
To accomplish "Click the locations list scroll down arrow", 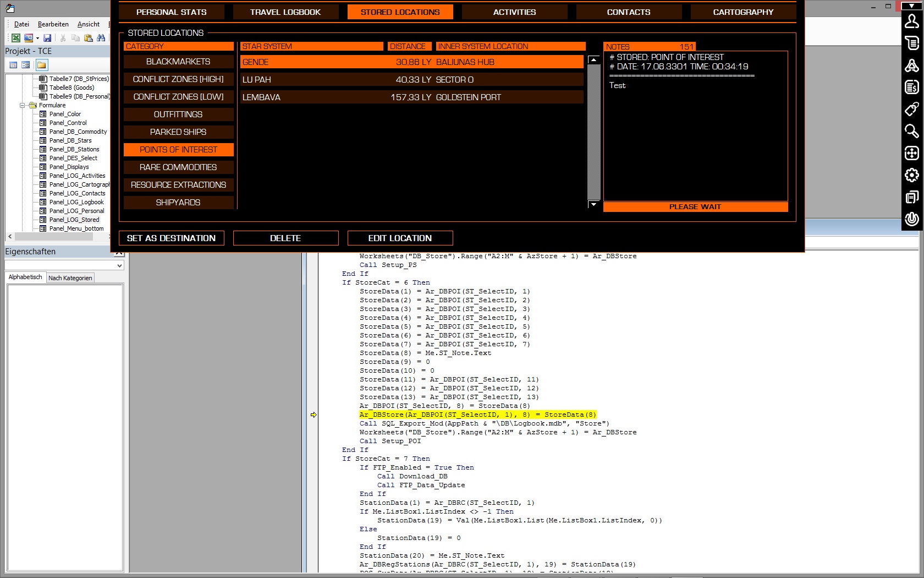I will [593, 204].
